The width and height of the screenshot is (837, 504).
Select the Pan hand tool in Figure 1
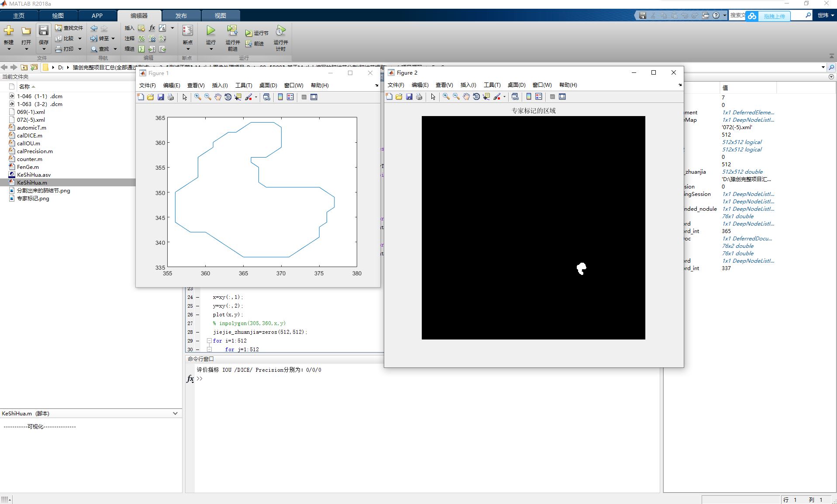point(218,97)
